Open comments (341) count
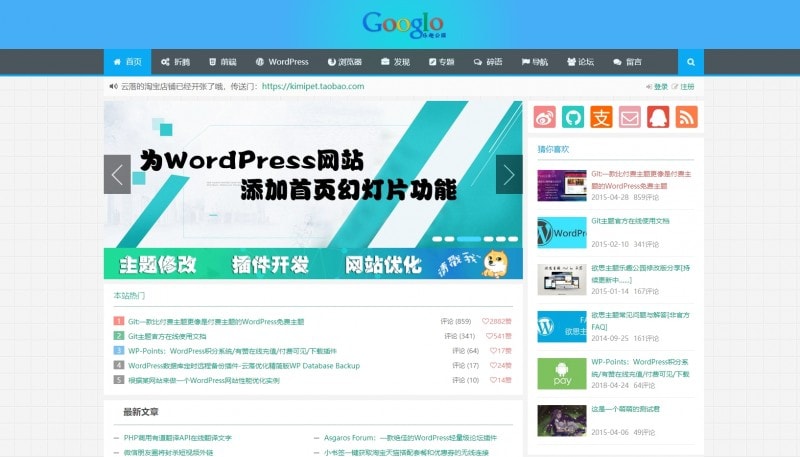Screen dimensions: 800x457 (460, 336)
